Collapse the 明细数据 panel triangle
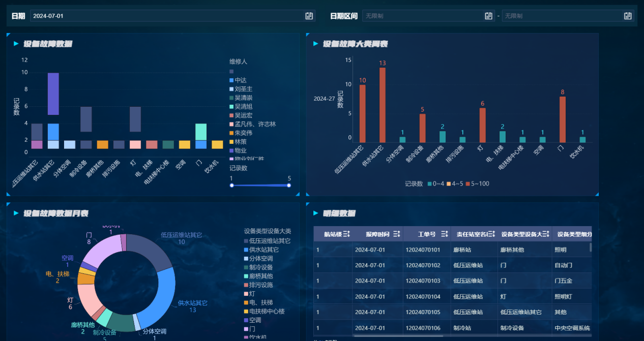This screenshot has height=341, width=644. [x=316, y=213]
